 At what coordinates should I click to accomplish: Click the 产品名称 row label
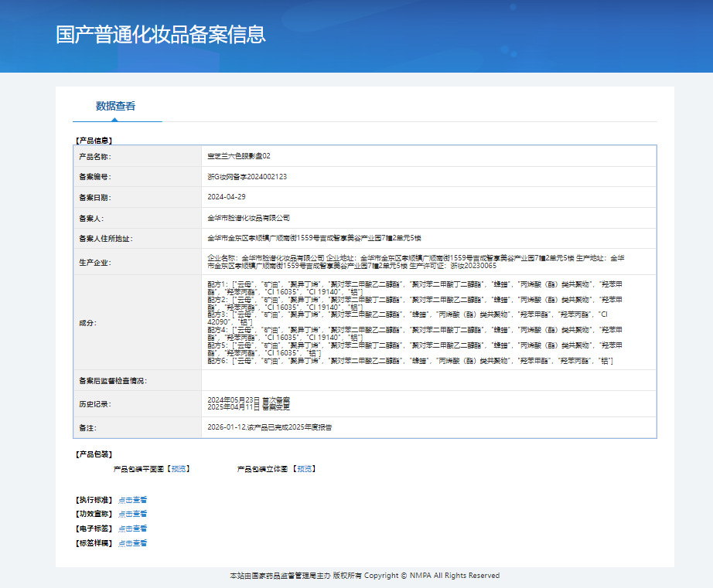pyautogui.click(x=95, y=156)
